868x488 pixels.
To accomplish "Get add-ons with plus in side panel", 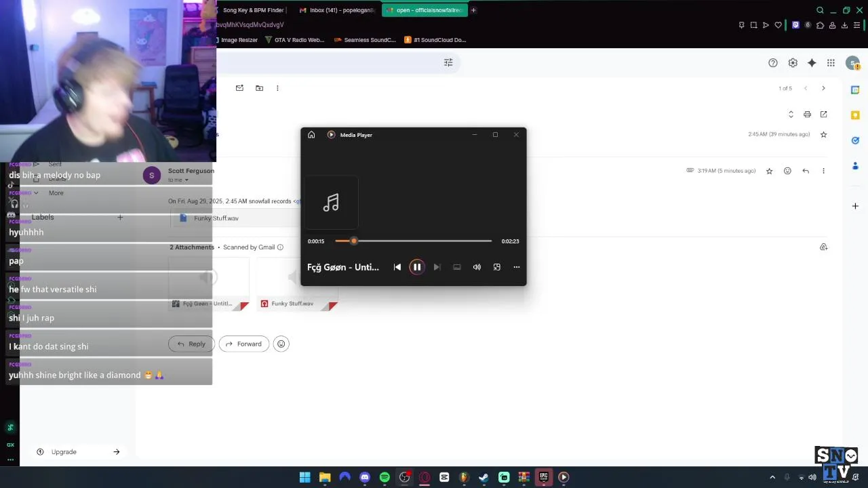I will click(855, 205).
